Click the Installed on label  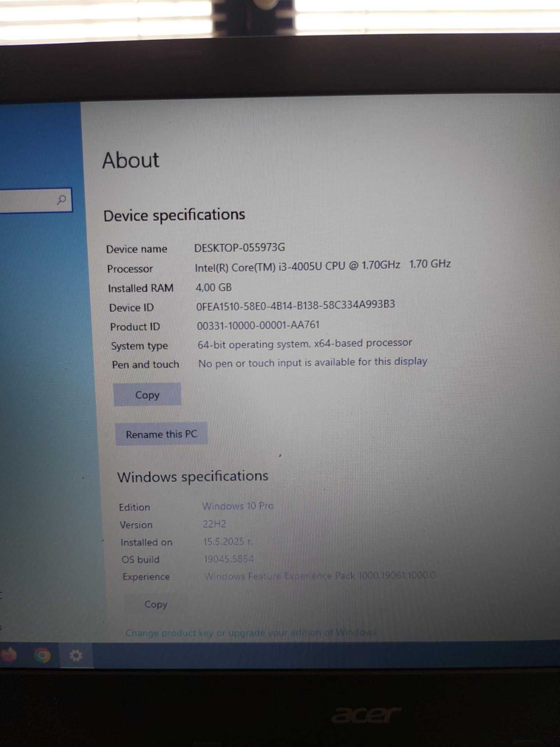146,542
